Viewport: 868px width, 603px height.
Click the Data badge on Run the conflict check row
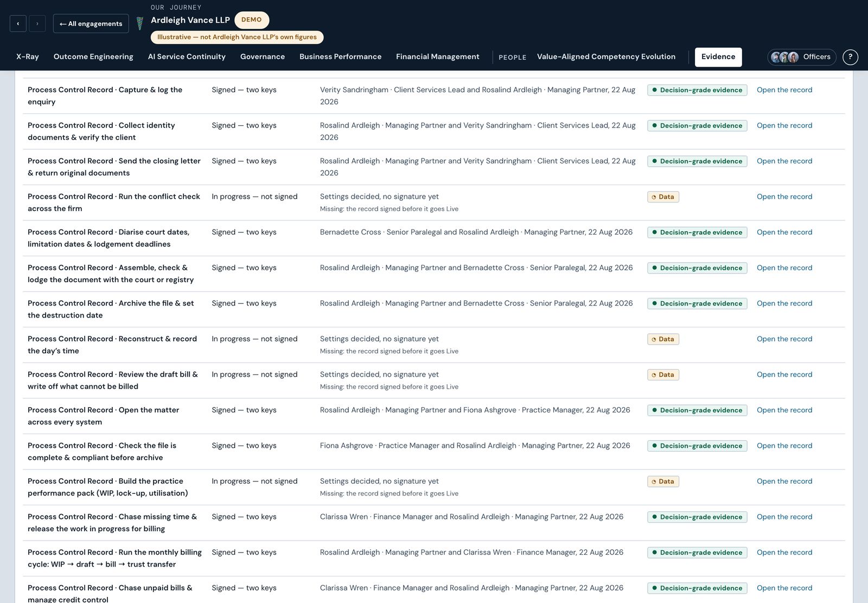663,197
